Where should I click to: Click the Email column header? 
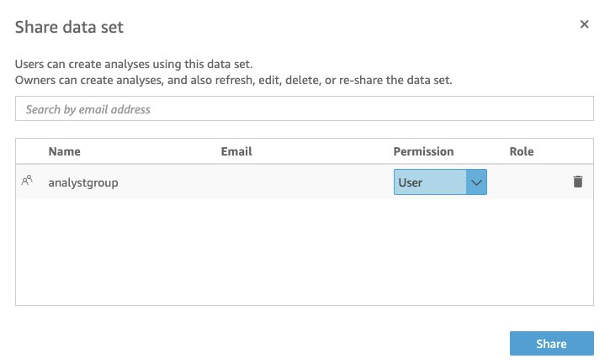click(236, 152)
